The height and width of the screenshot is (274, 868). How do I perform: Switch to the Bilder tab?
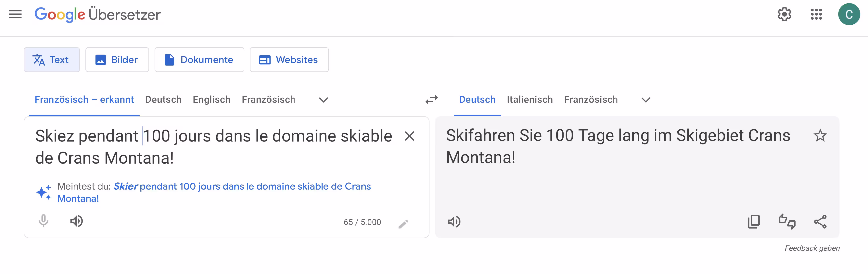click(117, 60)
